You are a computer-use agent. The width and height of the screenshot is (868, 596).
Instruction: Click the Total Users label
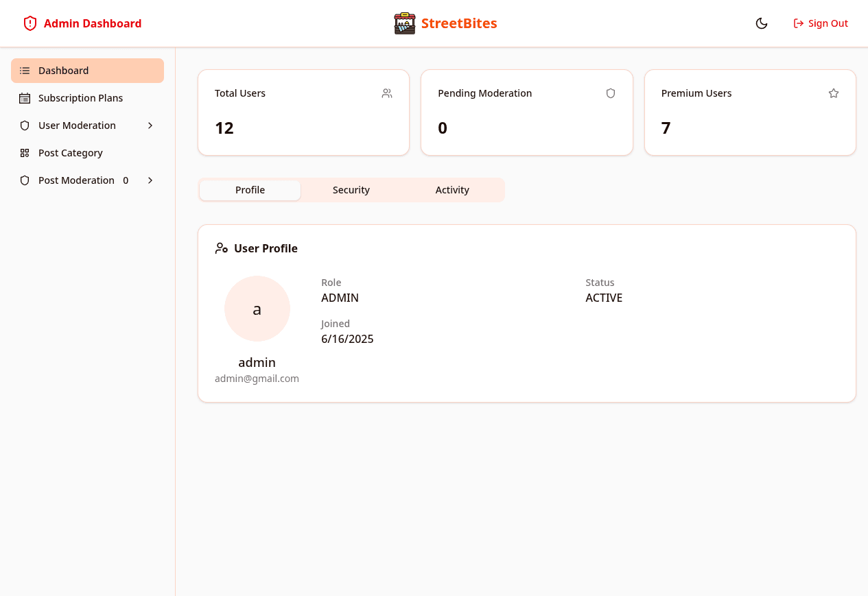point(240,93)
